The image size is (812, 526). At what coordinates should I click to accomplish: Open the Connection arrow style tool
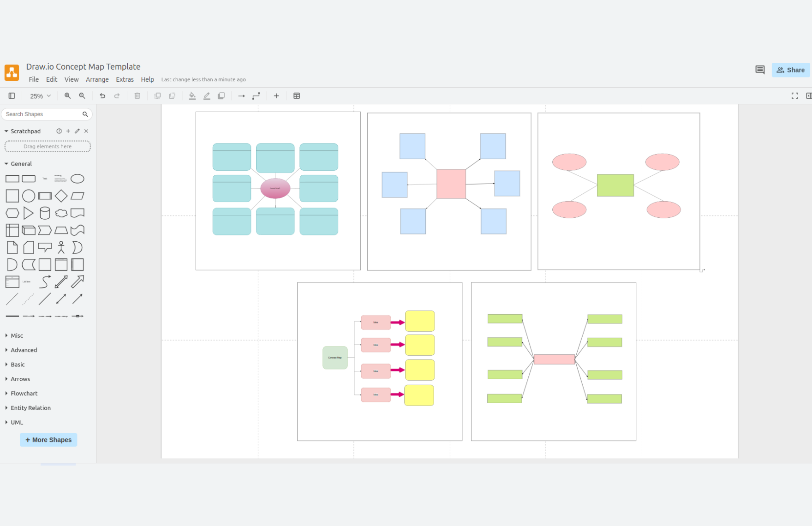pos(241,96)
